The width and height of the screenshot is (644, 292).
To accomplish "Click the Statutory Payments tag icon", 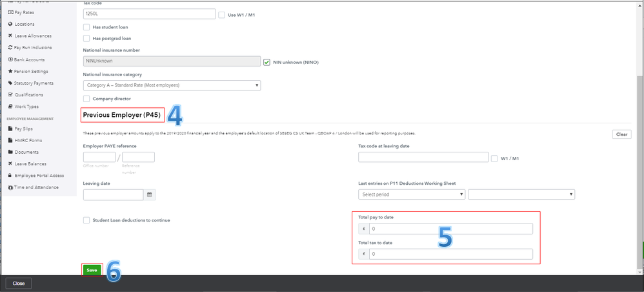I will (11, 83).
